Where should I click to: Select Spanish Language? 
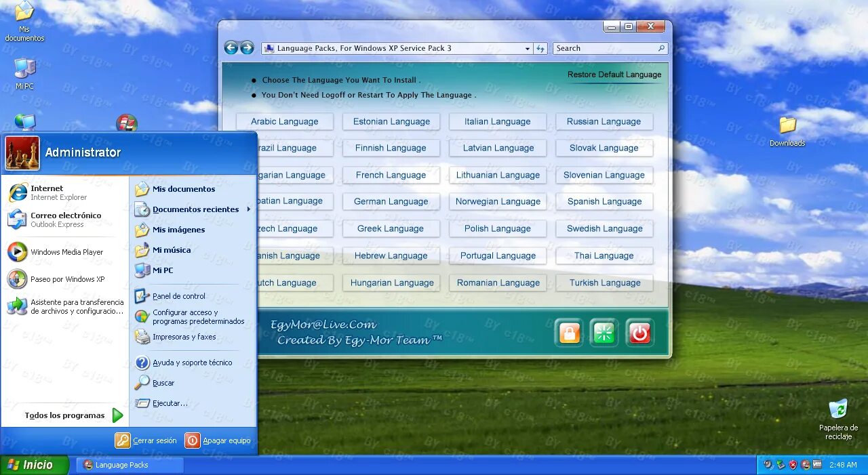point(604,201)
